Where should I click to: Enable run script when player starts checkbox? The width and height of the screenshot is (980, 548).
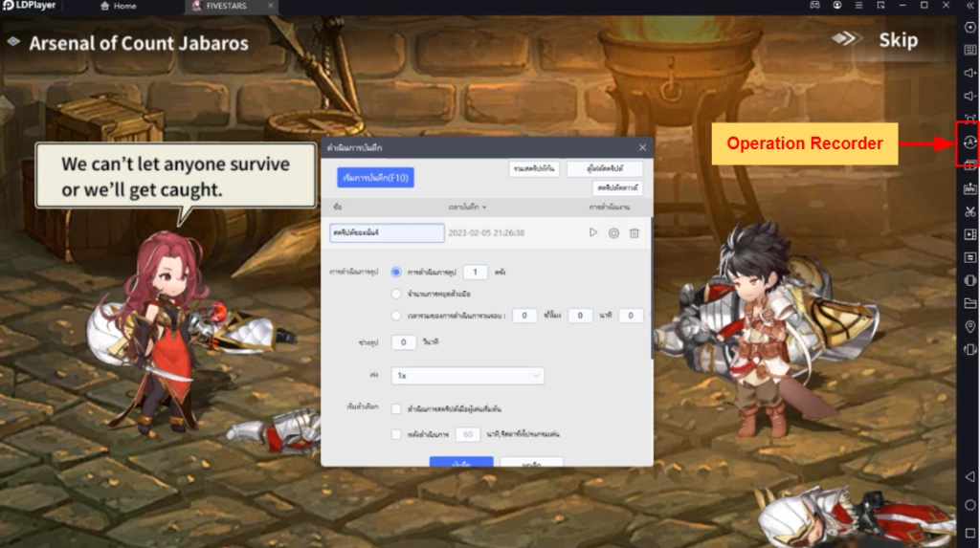396,408
